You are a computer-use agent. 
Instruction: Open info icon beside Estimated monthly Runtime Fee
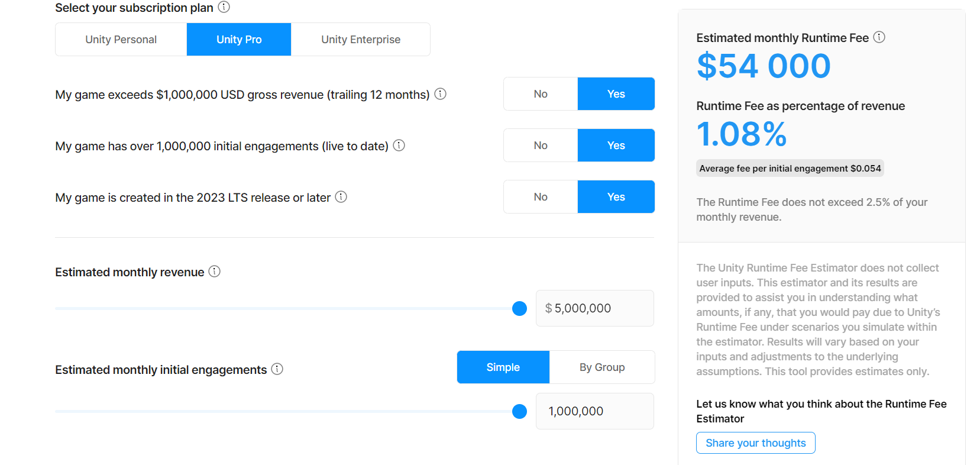[x=879, y=37]
